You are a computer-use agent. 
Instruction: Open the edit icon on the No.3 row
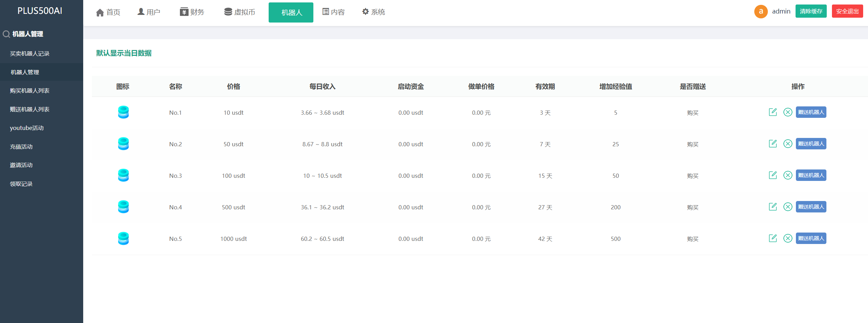click(773, 175)
